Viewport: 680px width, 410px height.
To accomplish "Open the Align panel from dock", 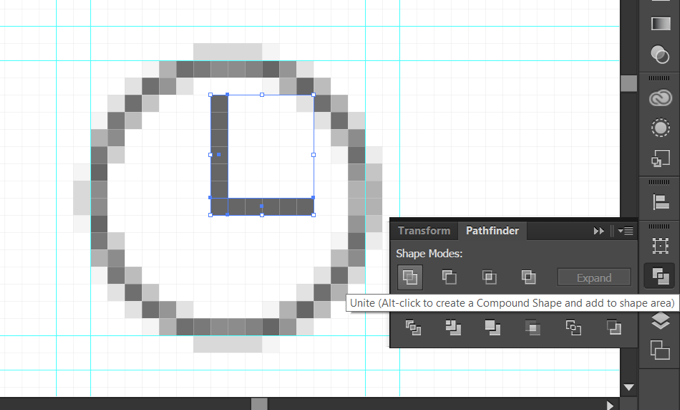I will [660, 202].
